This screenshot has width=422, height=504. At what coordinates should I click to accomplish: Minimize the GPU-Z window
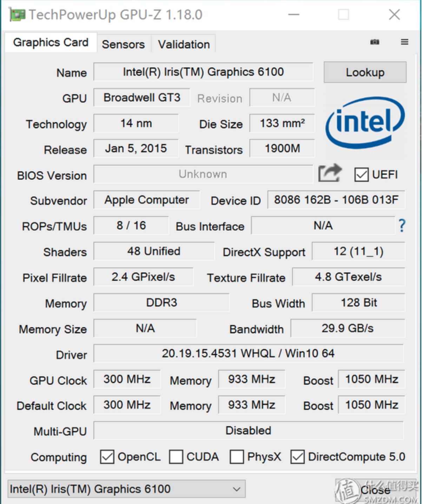pyautogui.click(x=294, y=15)
